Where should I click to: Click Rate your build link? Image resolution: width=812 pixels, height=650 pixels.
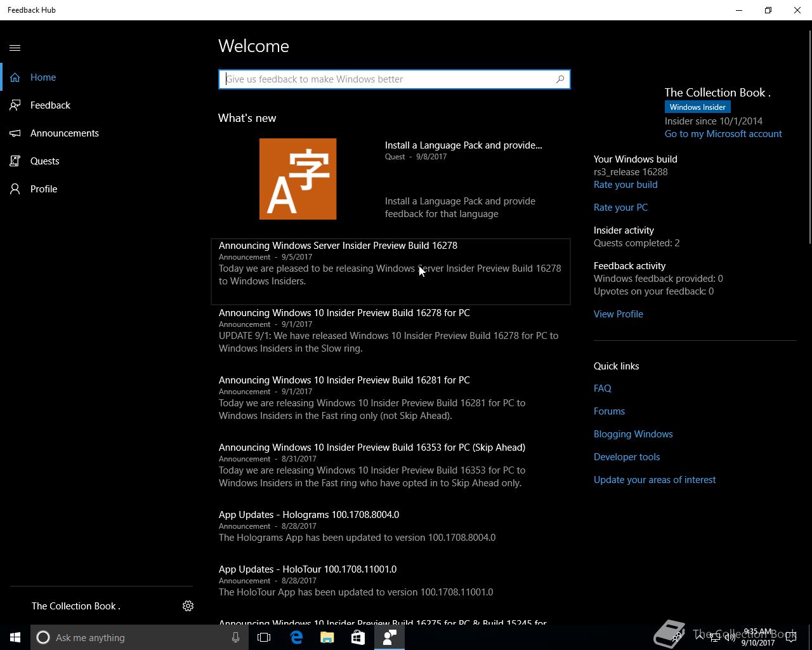625,185
